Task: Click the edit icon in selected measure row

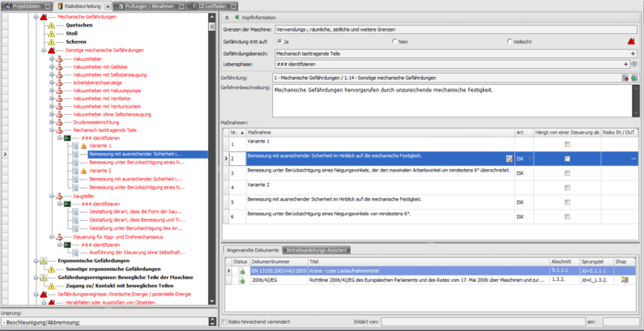Action: pyautogui.click(x=510, y=159)
